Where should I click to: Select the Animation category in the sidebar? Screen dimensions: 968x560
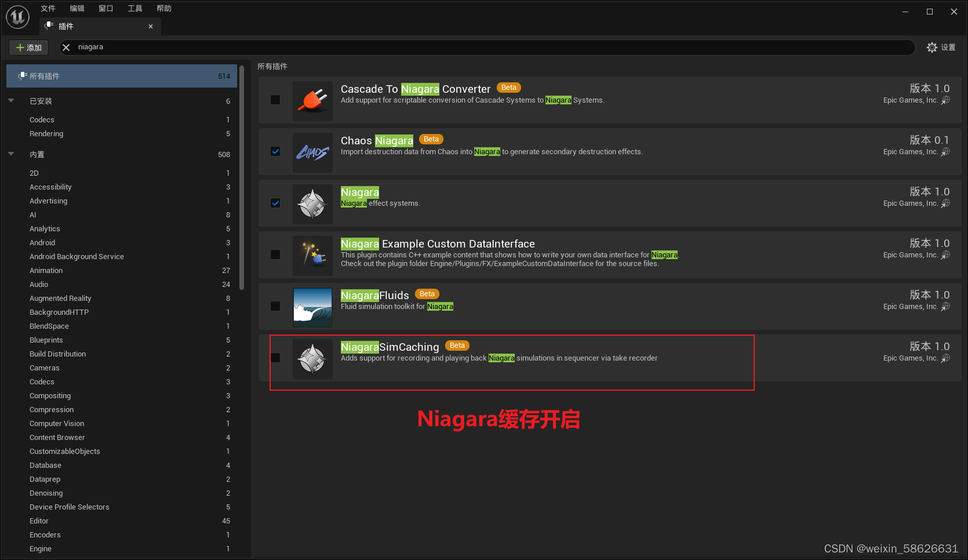46,270
